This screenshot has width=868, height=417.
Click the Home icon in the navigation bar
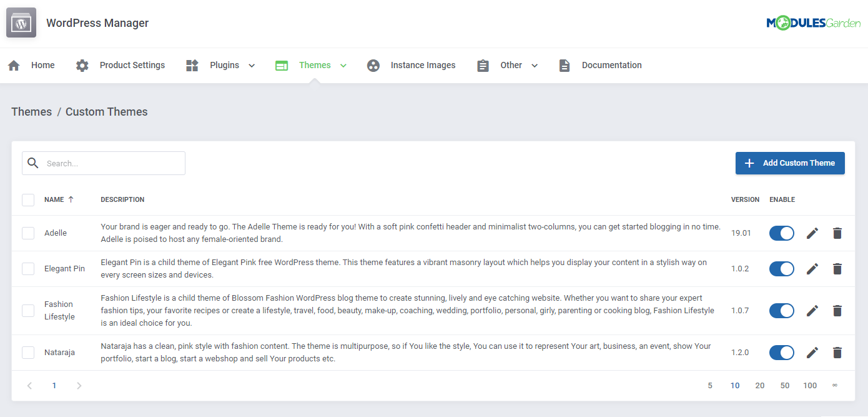[14, 64]
